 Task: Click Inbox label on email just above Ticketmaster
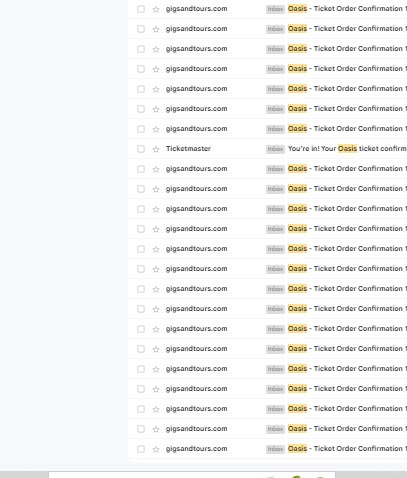click(275, 129)
